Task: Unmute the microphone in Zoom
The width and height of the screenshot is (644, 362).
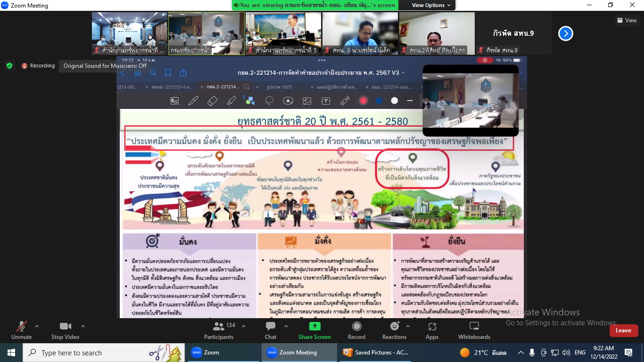Action: 21,330
